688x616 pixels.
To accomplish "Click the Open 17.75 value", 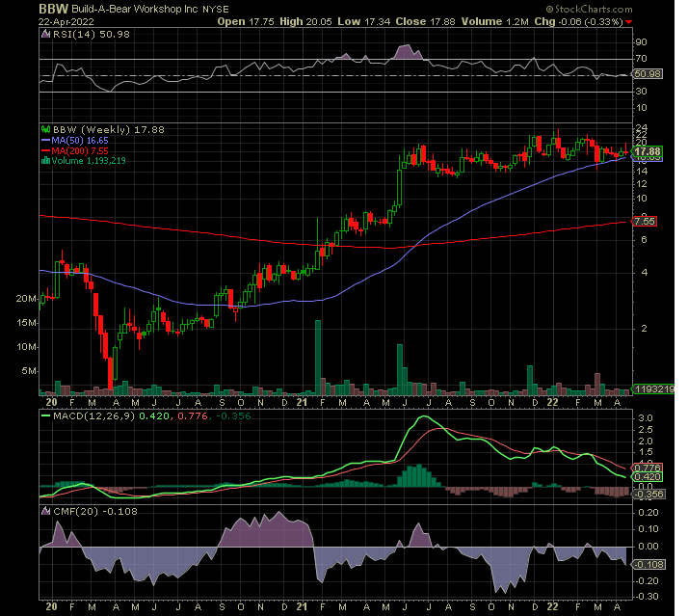I will pos(246,21).
